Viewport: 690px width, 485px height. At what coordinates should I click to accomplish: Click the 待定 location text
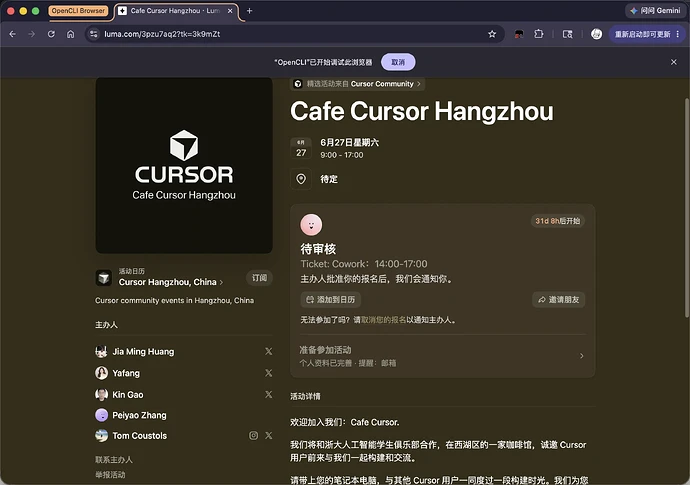coord(329,179)
